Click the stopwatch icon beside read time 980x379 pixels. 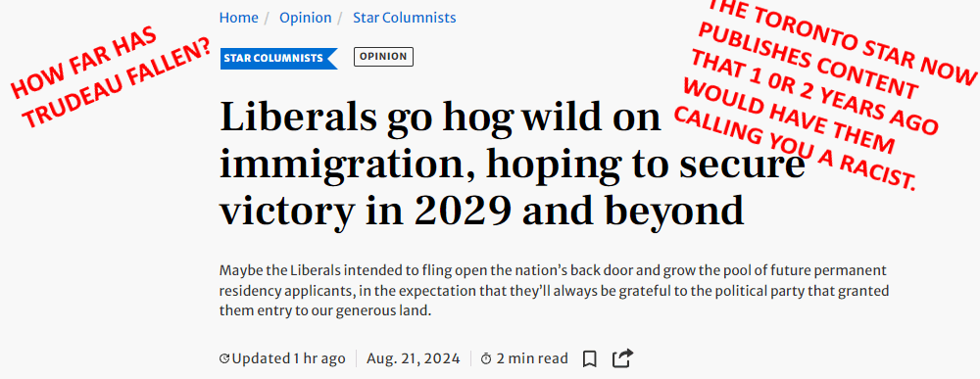pyautogui.click(x=486, y=359)
